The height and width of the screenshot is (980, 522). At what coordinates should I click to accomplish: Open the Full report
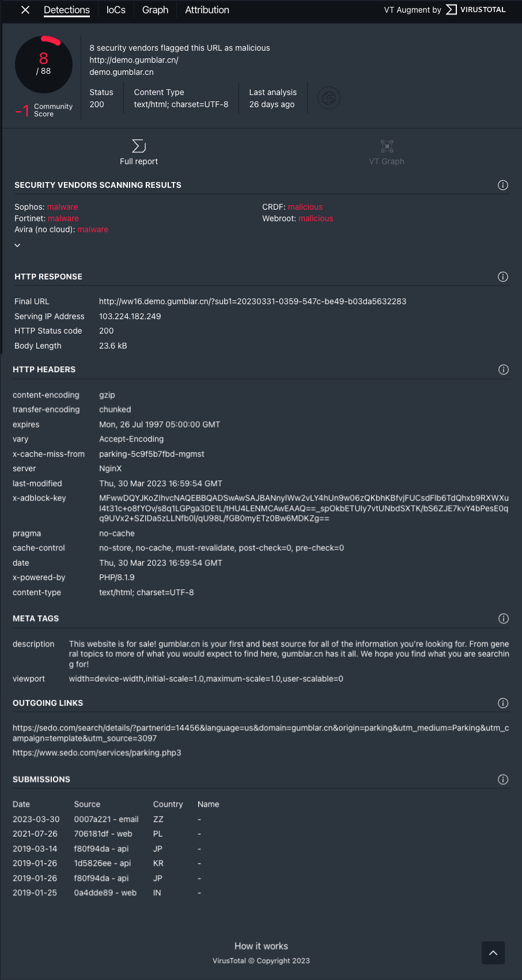click(x=139, y=152)
